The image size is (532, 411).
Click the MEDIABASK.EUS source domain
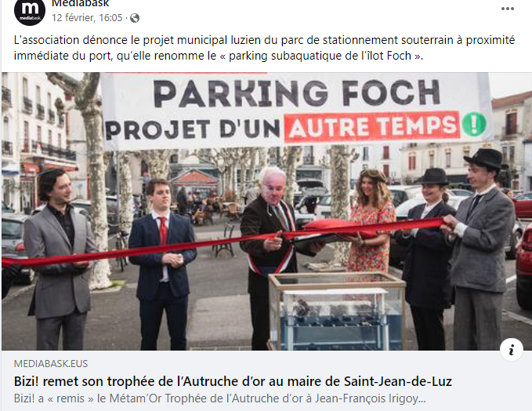(x=51, y=364)
